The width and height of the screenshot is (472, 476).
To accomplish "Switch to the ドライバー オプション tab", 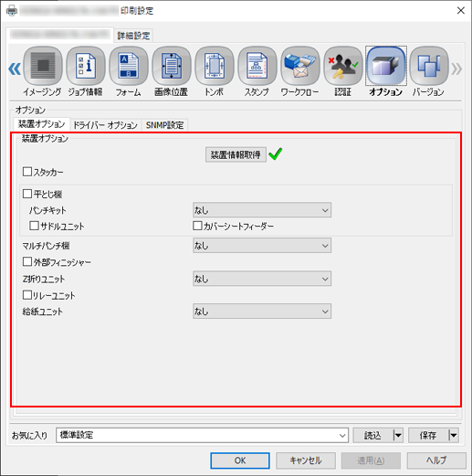I will click(x=105, y=125).
